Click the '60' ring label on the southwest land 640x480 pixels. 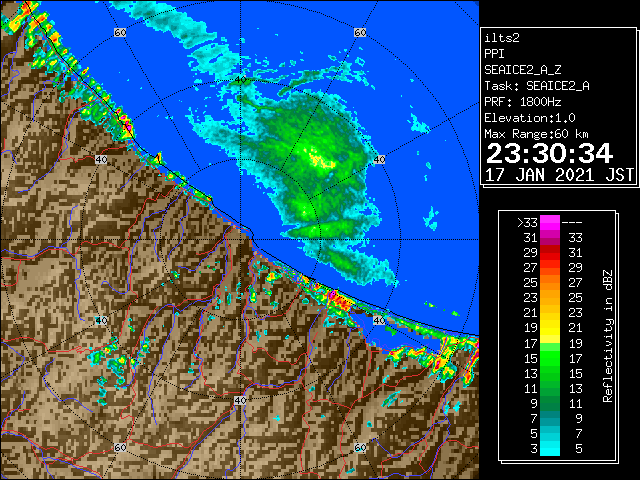pos(120,448)
